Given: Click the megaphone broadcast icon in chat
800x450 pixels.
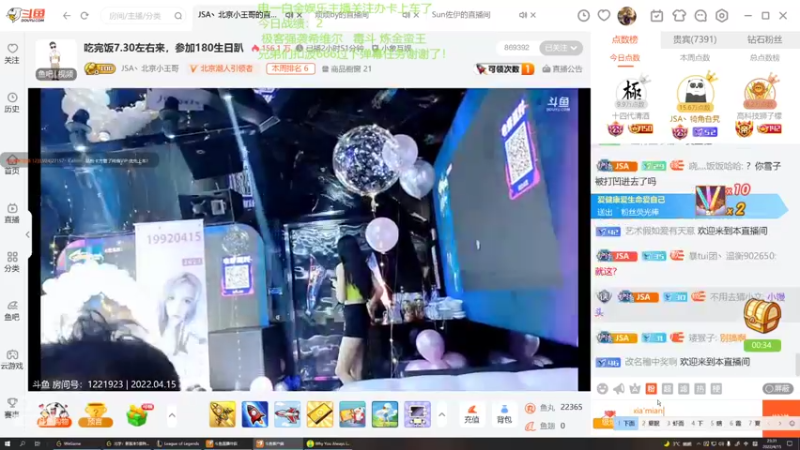Looking at the screenshot, I should (x=619, y=389).
